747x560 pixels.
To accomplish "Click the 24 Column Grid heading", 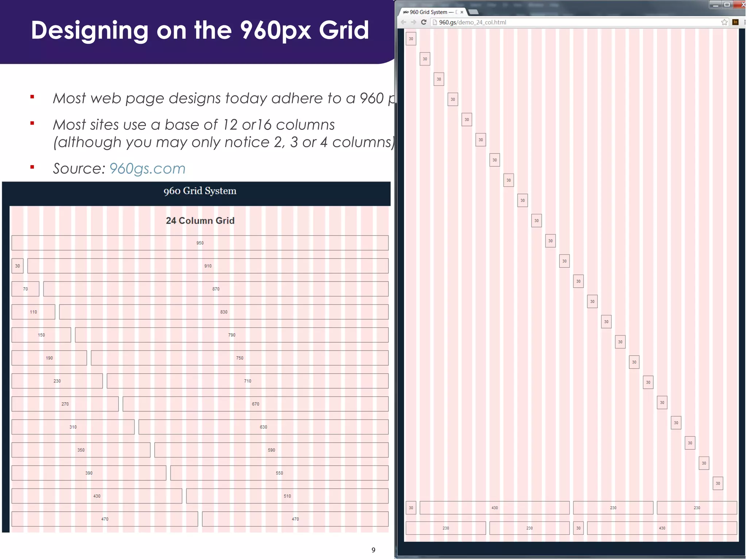I will (x=200, y=221).
